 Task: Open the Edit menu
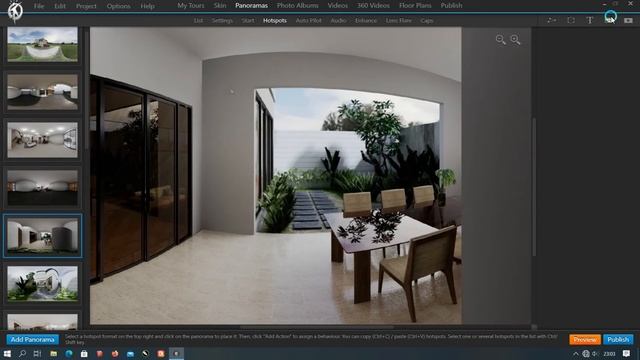tap(60, 6)
